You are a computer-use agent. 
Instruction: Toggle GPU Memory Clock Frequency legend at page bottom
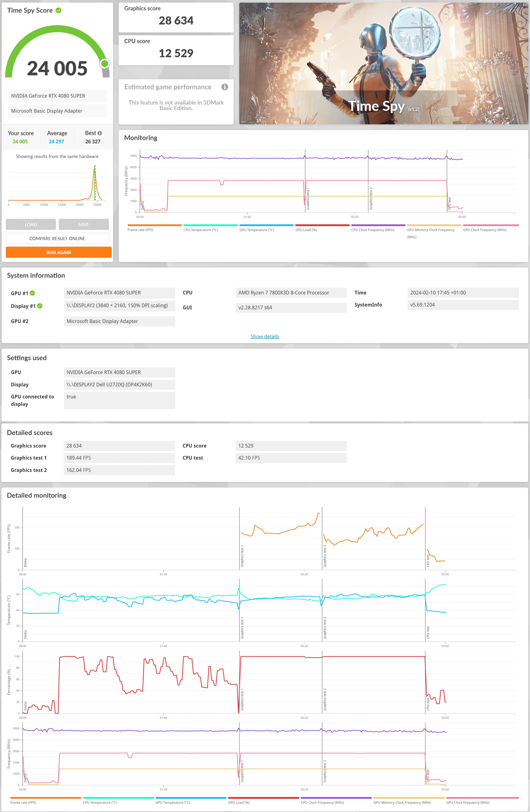click(x=402, y=802)
